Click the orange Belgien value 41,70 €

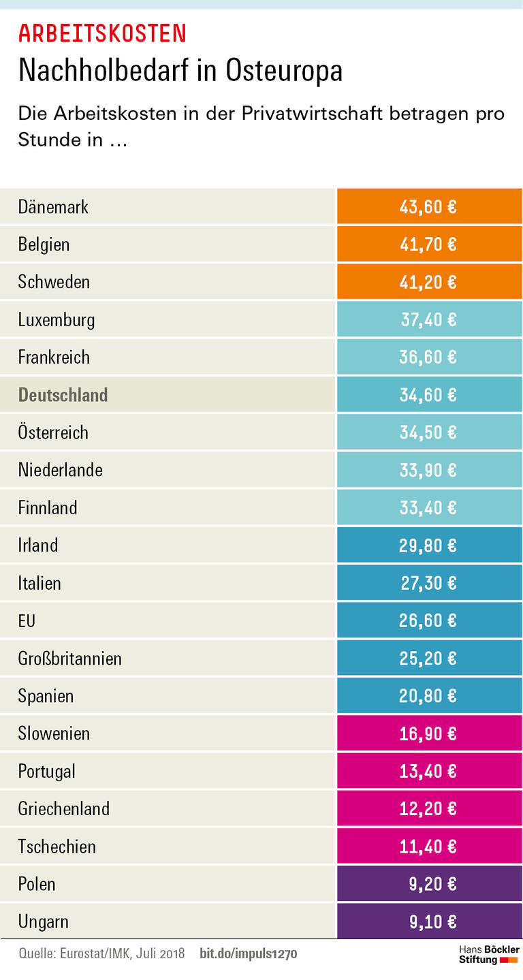point(429,244)
